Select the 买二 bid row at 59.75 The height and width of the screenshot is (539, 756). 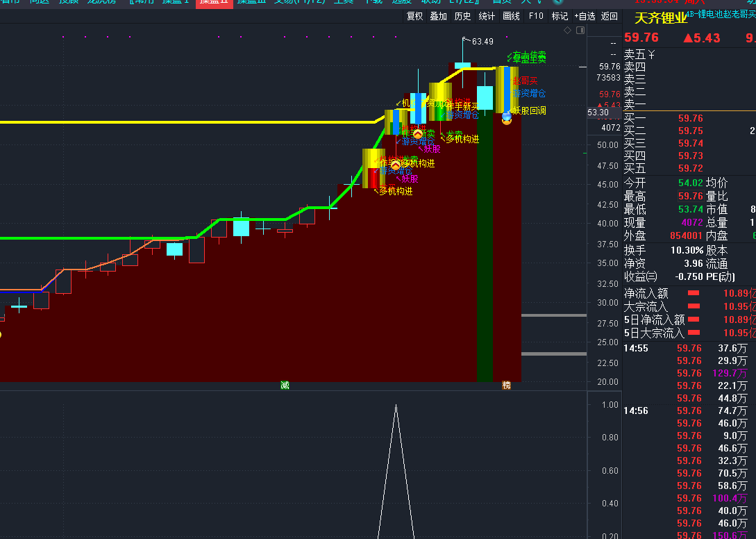(689, 131)
